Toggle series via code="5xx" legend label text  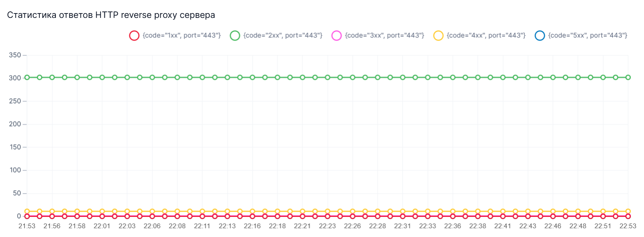[x=588, y=36]
